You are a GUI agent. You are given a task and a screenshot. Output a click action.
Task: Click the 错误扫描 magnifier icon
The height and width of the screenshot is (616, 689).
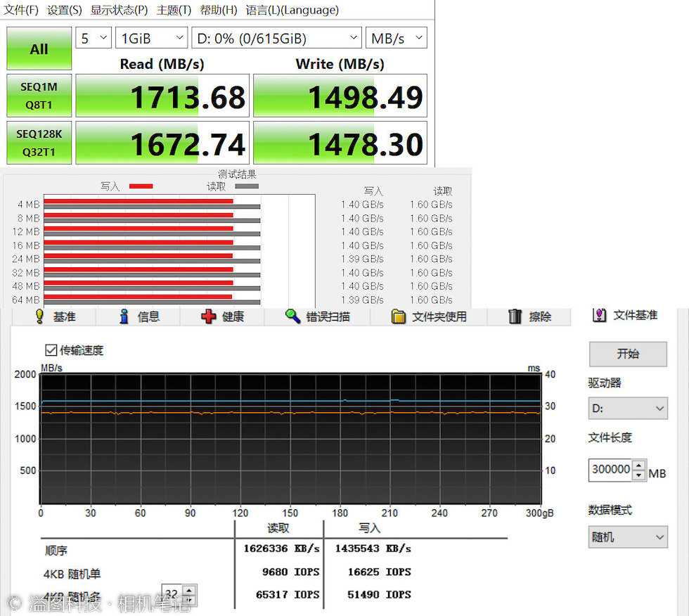click(292, 316)
